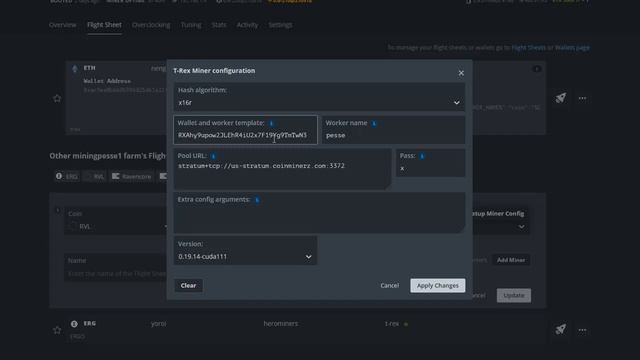Click the Pass input field
This screenshot has width=640, height=360.
pyautogui.click(x=431, y=163)
